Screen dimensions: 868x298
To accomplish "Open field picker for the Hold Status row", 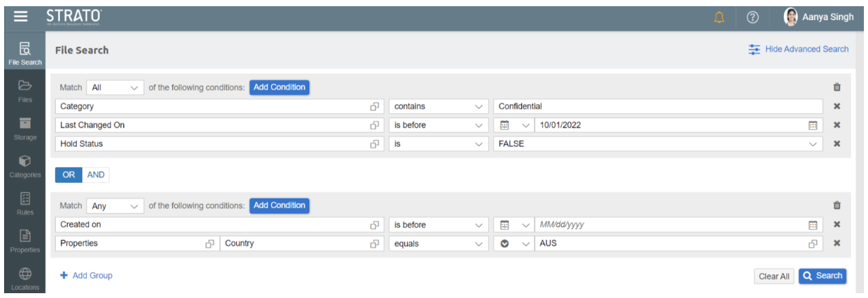I will 375,143.
